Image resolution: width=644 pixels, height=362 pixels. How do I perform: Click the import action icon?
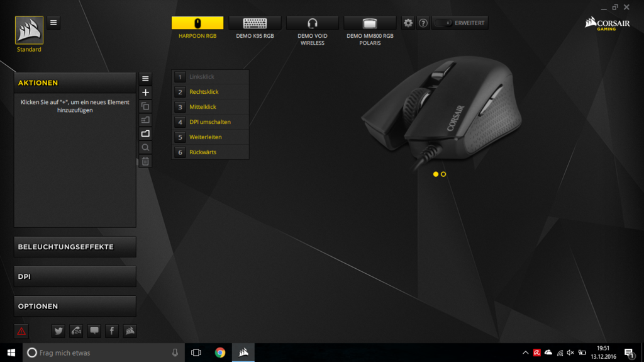pos(145,120)
